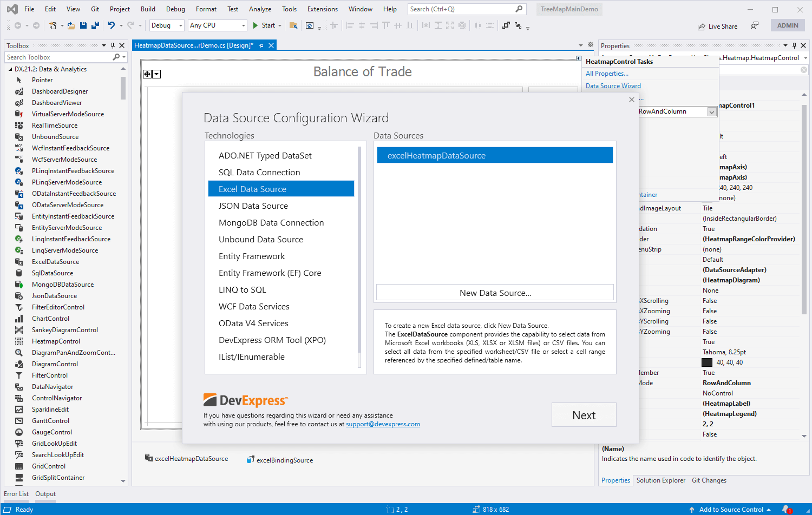Click the Undo toolbar icon
Image resolution: width=812 pixels, height=515 pixels.
pos(112,25)
